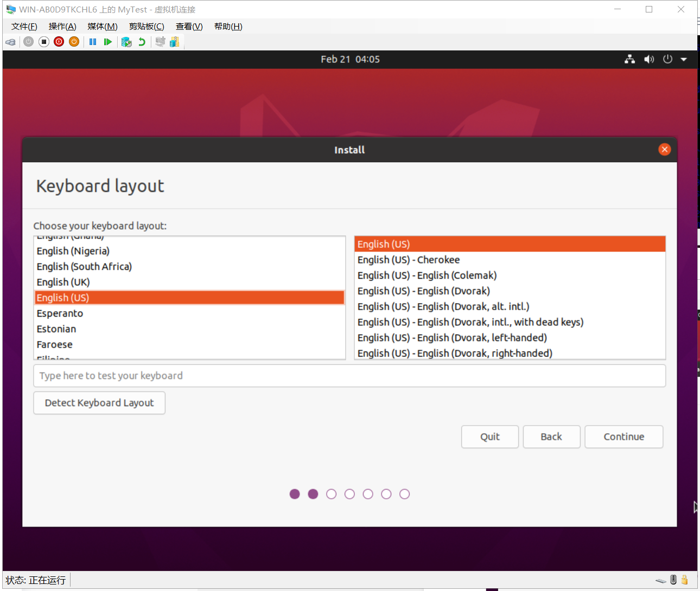The width and height of the screenshot is (700, 591).
Task: Choose the Dvorak, left-handed variant
Action: coord(510,338)
